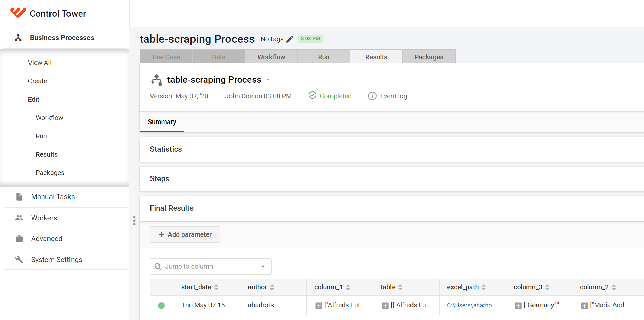Click the Manual Tasks document icon
The image size is (644, 320).
tap(19, 197)
